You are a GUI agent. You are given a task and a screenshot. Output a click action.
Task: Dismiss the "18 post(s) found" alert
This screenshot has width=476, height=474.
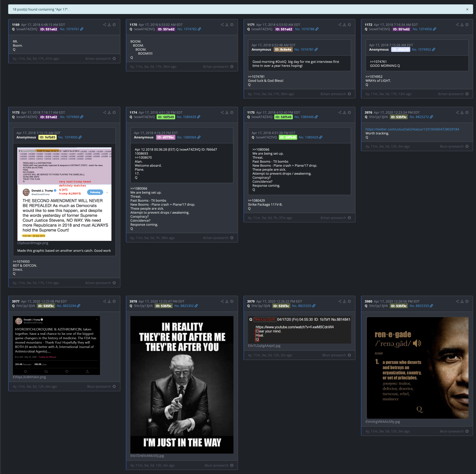pos(467,9)
